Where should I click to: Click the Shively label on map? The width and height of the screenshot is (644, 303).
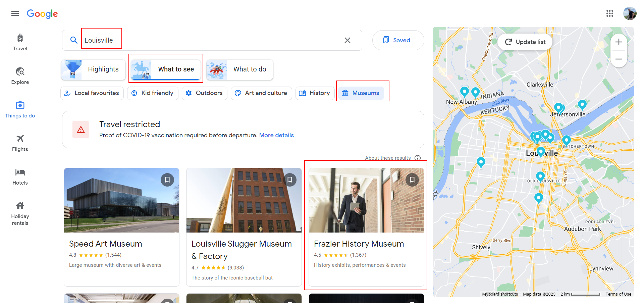(x=481, y=247)
